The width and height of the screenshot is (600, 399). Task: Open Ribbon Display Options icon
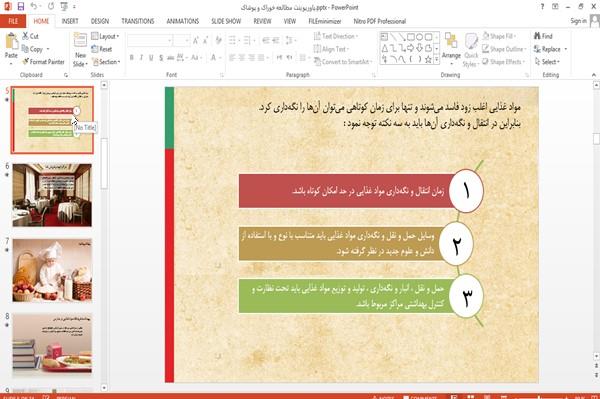coord(555,7)
